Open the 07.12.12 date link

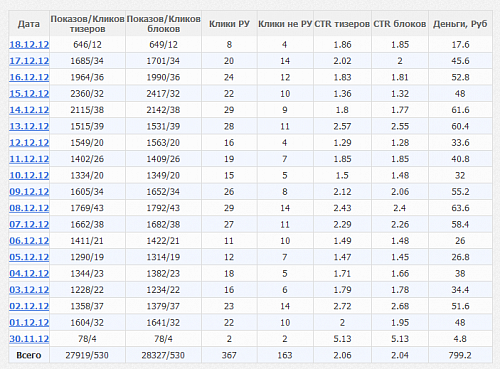[29, 224]
